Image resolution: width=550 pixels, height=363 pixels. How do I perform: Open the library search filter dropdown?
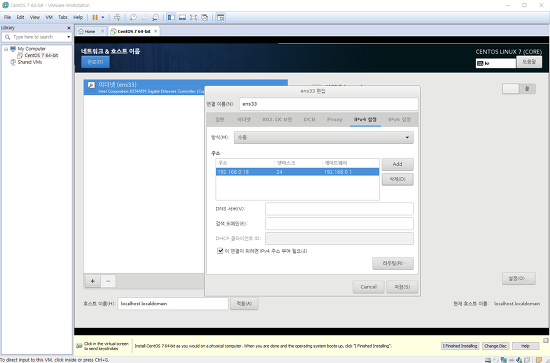click(68, 37)
